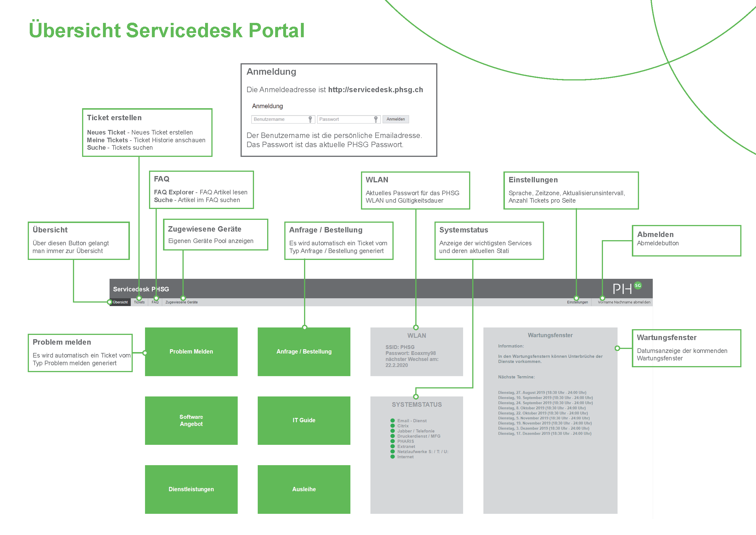Screen dimensions: 756x535
Task: Click the status dot for Druckerdienst / MFG
Action: coord(392,436)
